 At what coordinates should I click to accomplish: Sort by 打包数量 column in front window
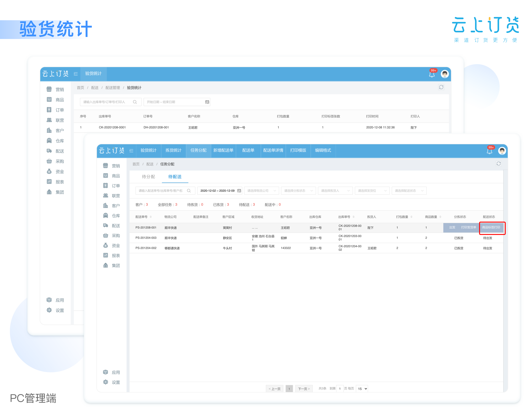pos(411,217)
